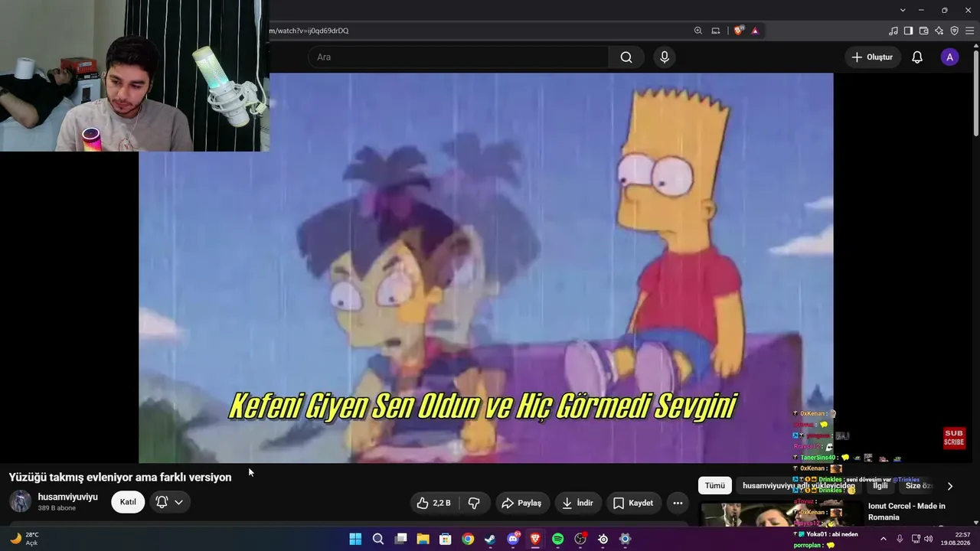Viewport: 980px width, 551px height.
Task: Open the Windows Start menu
Action: click(355, 539)
